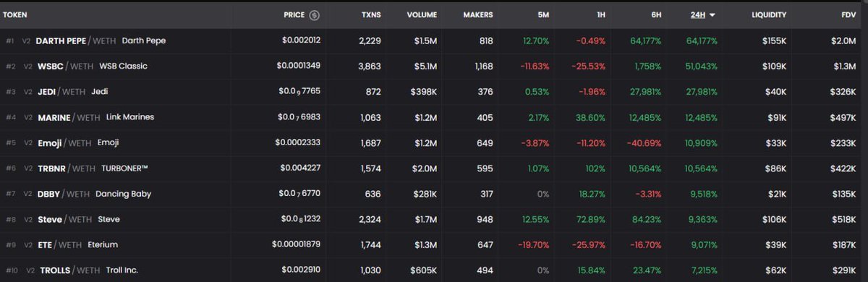Screen dimensions: 868x282
Task: Click Eterium 5M change -19.70%
Action: [533, 245]
